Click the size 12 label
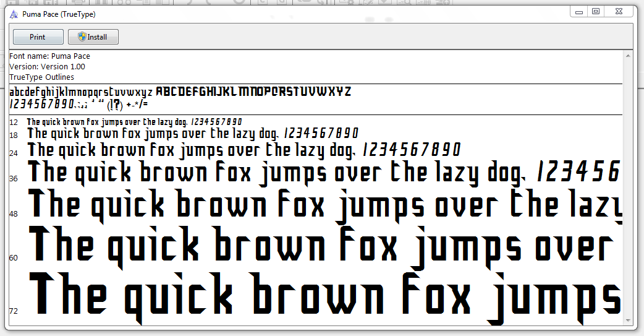Viewport: 644px width, 336px height. coord(14,122)
